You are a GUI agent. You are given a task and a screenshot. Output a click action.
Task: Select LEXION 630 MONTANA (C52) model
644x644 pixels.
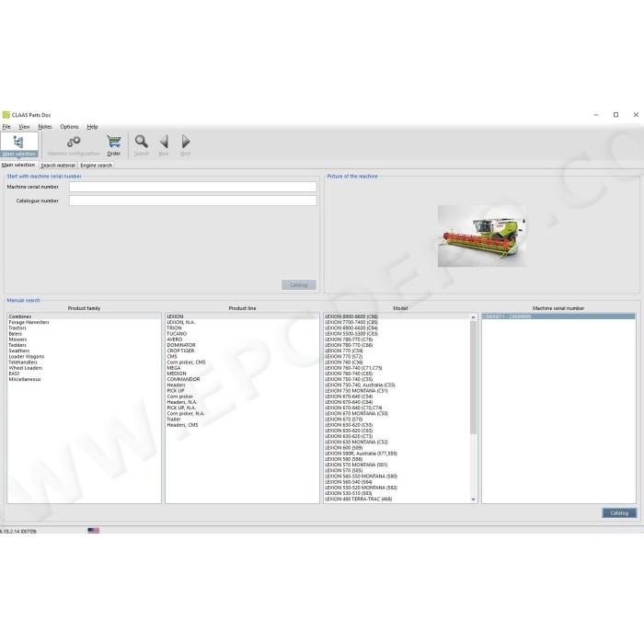click(x=397, y=443)
